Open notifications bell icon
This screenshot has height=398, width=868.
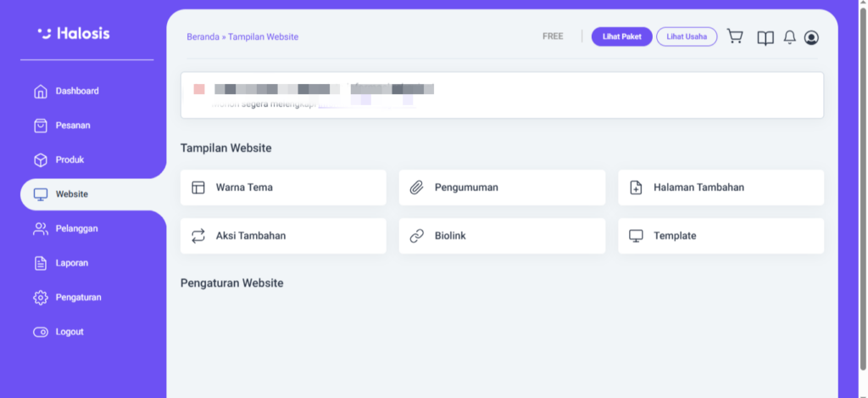(x=789, y=37)
